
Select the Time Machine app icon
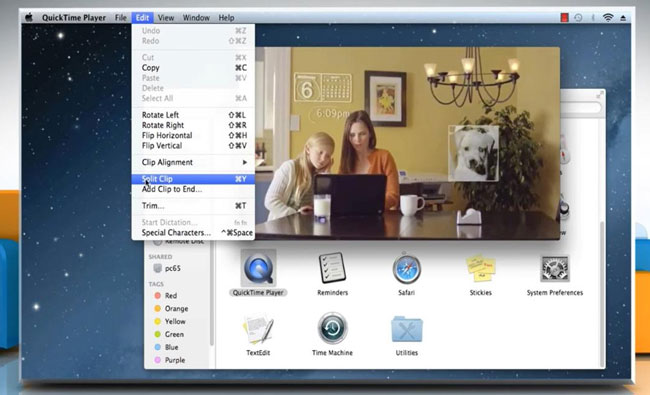click(x=332, y=328)
